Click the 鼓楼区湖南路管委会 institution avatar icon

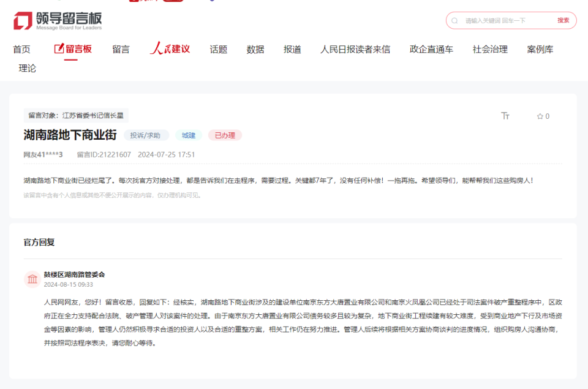pos(32,279)
